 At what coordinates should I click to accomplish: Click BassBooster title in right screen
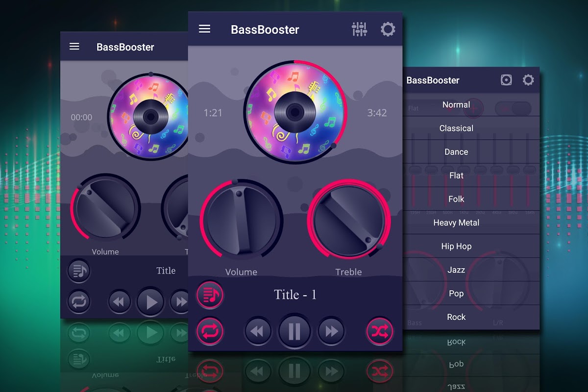433,80
